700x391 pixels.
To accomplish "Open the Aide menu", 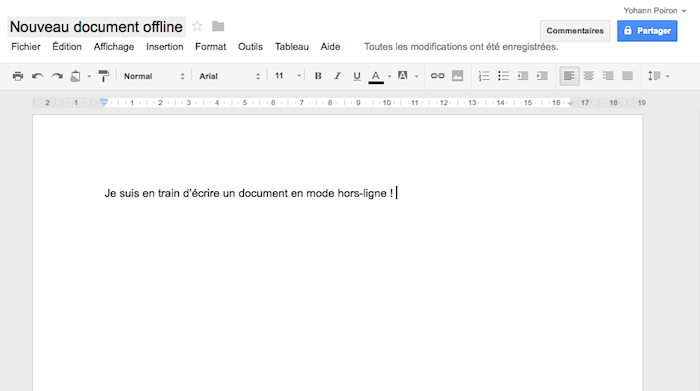I will point(330,47).
